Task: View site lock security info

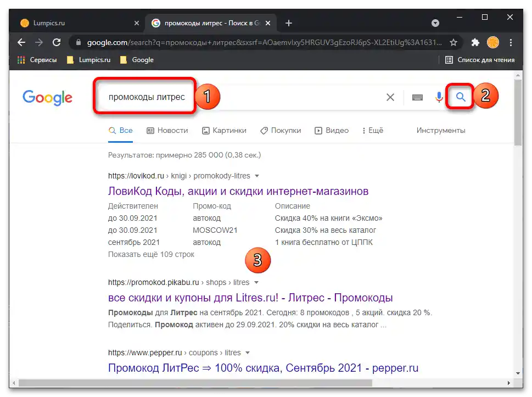Action: (x=79, y=42)
